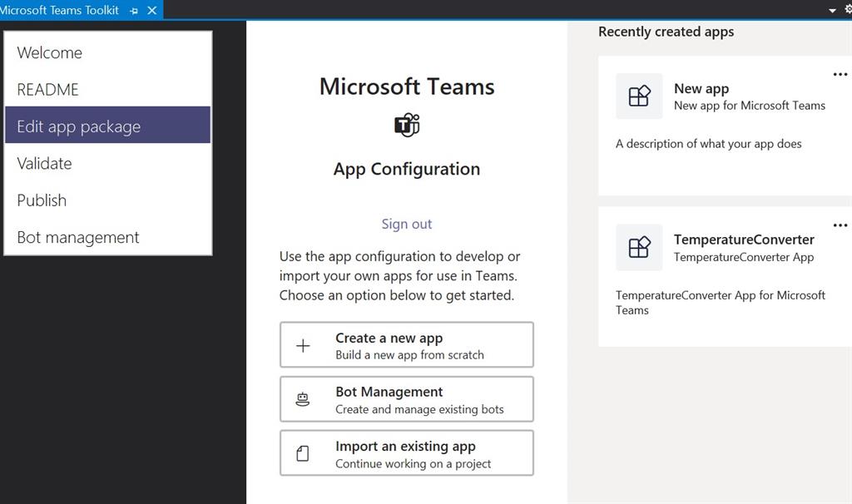
Task: Open Bot Management card button
Action: click(406, 399)
